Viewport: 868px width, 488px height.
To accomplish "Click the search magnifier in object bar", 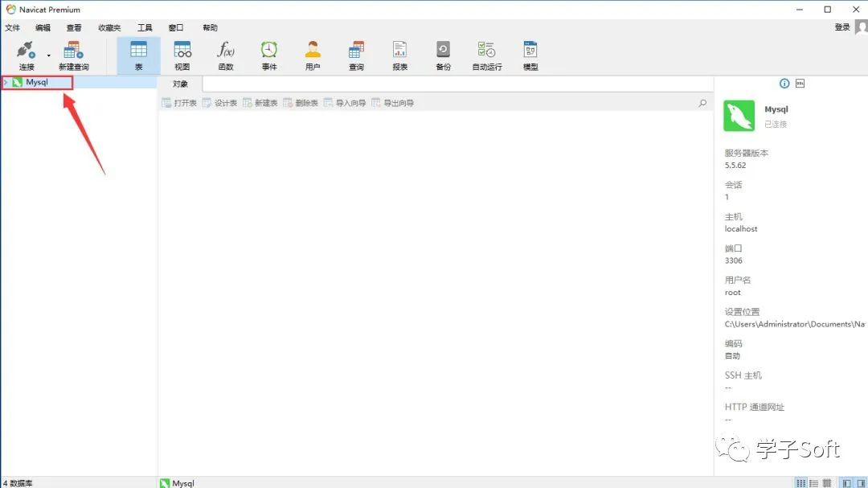I will click(702, 103).
